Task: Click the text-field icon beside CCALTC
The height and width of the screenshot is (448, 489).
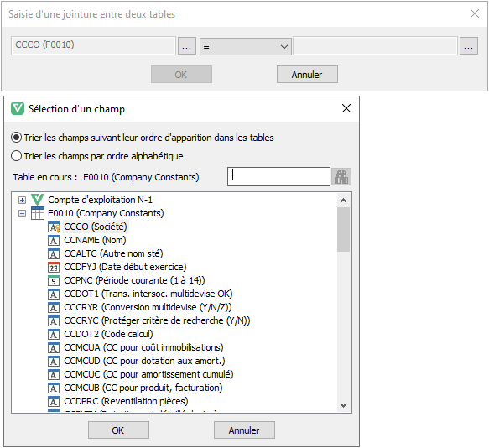Action: coord(54,254)
